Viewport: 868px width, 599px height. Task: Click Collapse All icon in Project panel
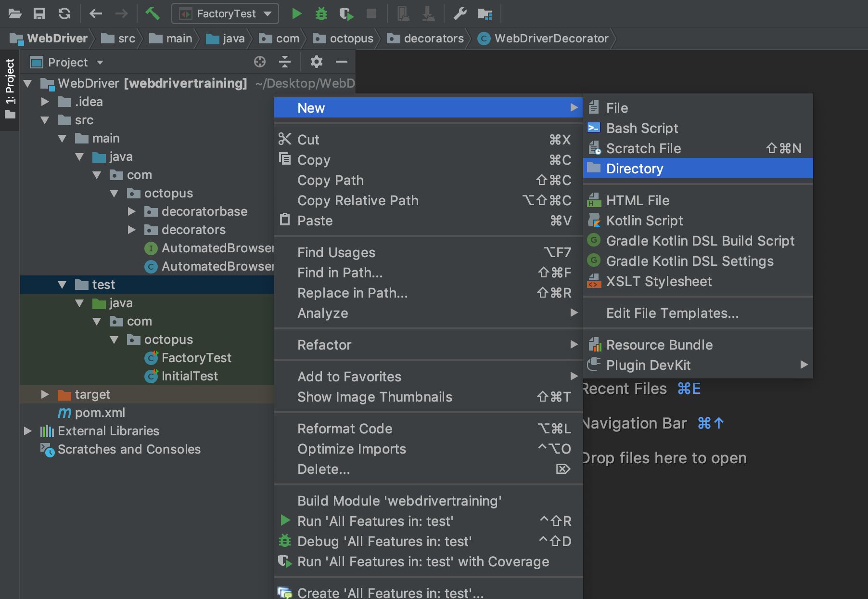click(x=285, y=62)
